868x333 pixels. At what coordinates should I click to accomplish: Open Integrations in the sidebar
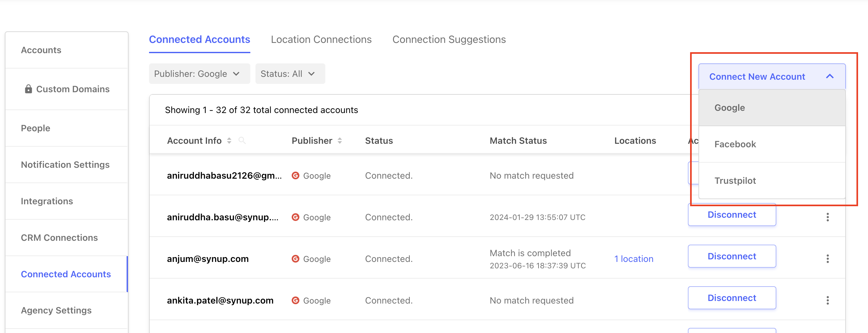tap(67, 201)
